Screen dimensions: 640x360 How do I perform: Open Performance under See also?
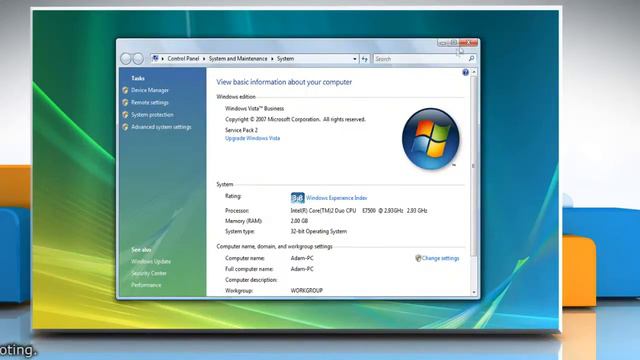point(146,285)
